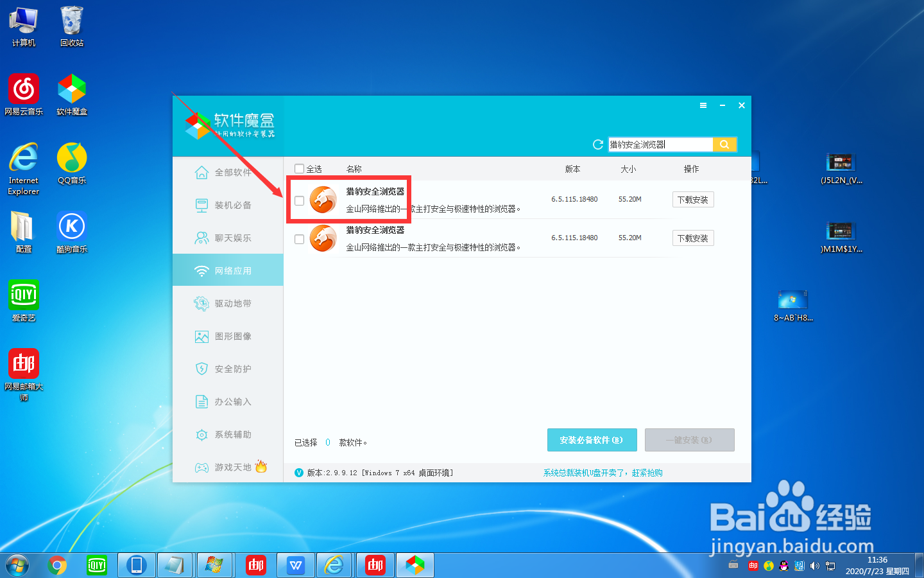Click the volume speaker tray icon
This screenshot has width=924, height=578.
click(x=814, y=566)
